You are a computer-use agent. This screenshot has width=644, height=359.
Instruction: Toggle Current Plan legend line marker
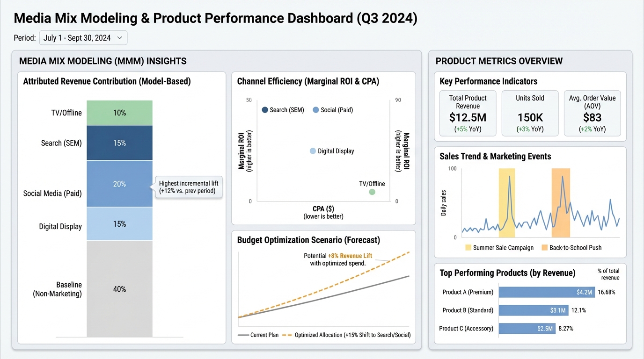point(243,335)
